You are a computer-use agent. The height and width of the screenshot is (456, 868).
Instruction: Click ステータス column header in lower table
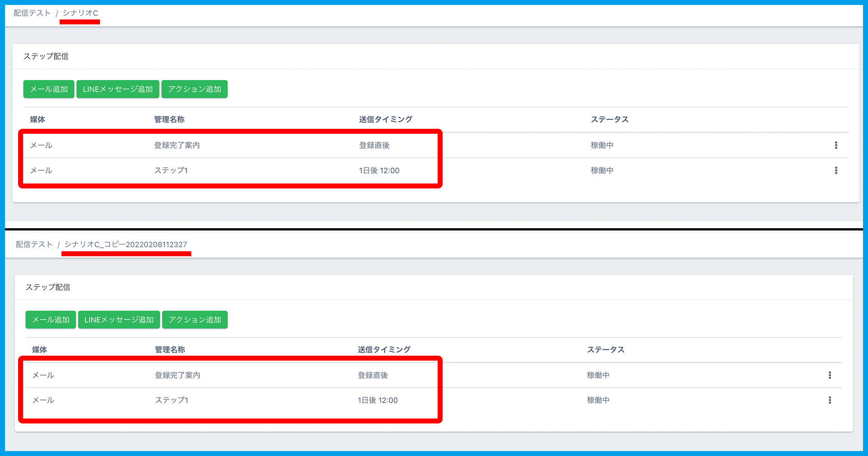(x=606, y=349)
